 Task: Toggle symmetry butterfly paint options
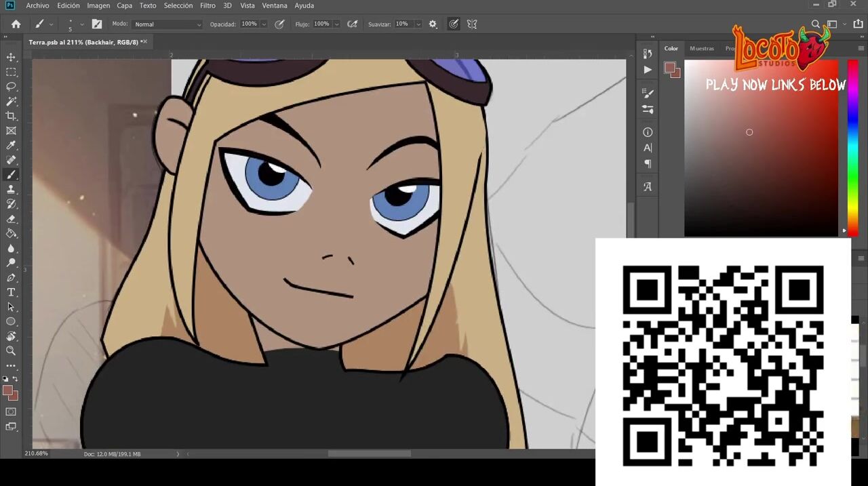pyautogui.click(x=472, y=24)
